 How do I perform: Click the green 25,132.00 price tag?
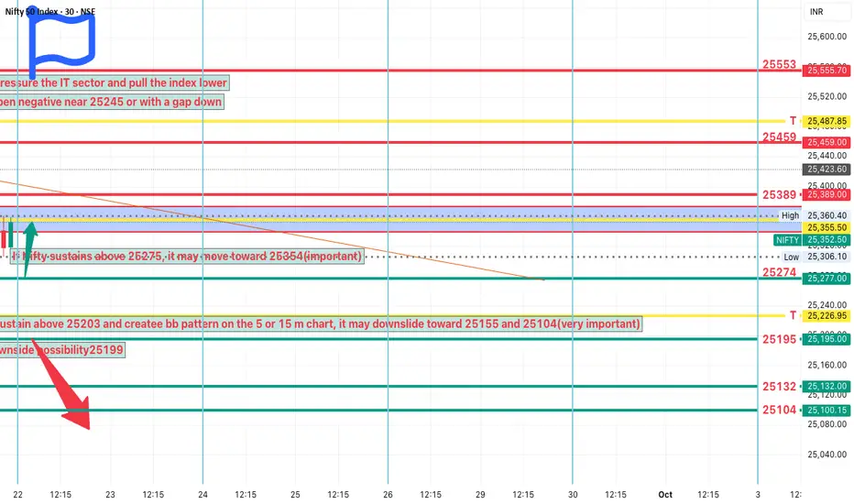point(827,387)
